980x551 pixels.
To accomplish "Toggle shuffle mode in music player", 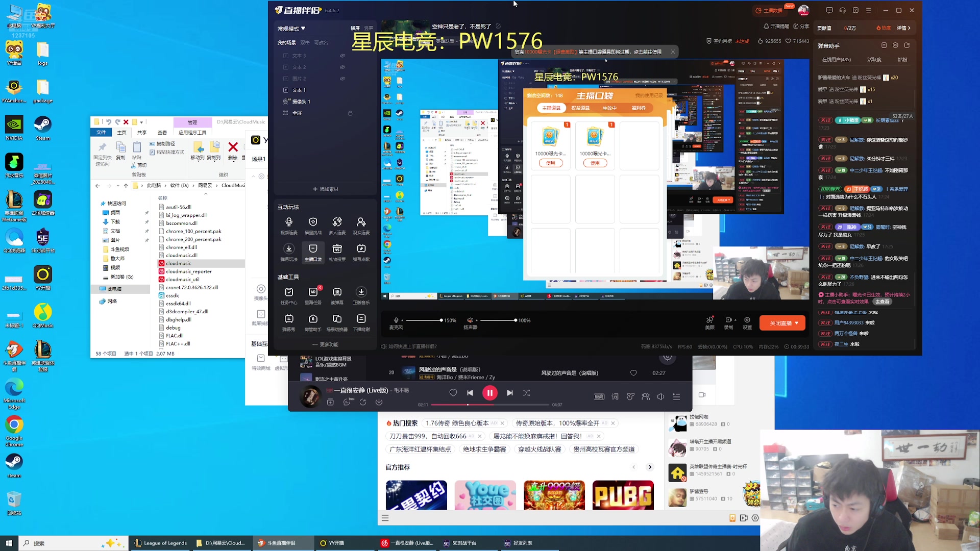I will pyautogui.click(x=527, y=393).
